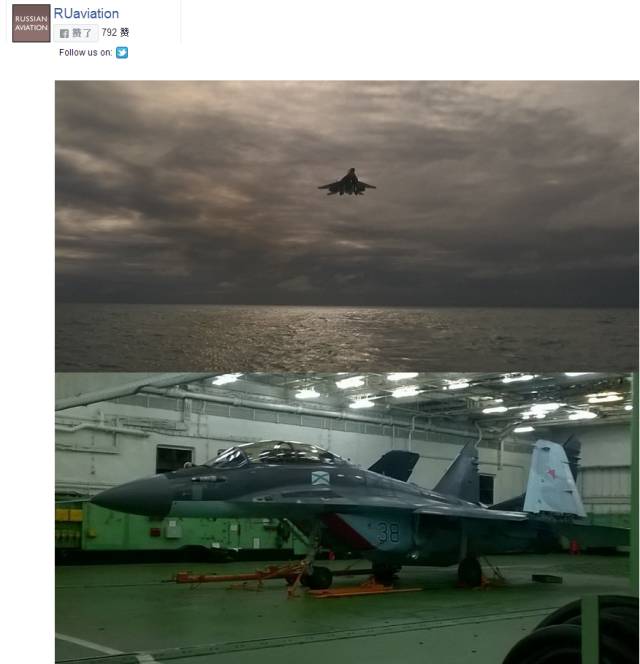Viewport: 640px width, 664px height.
Task: Click the 'Follow us on:' label
Action: (x=86, y=53)
